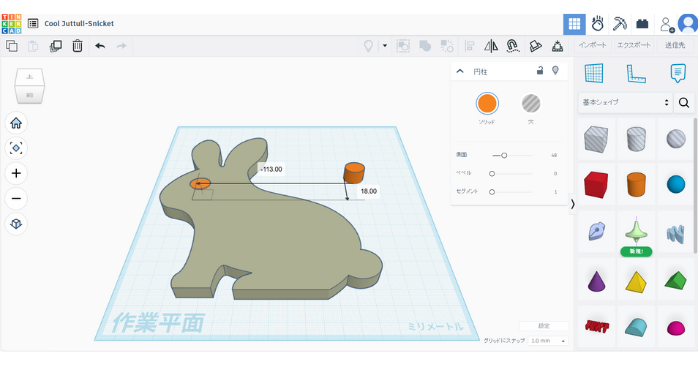Hide the 円柱 shape via lightbulb

click(x=555, y=70)
